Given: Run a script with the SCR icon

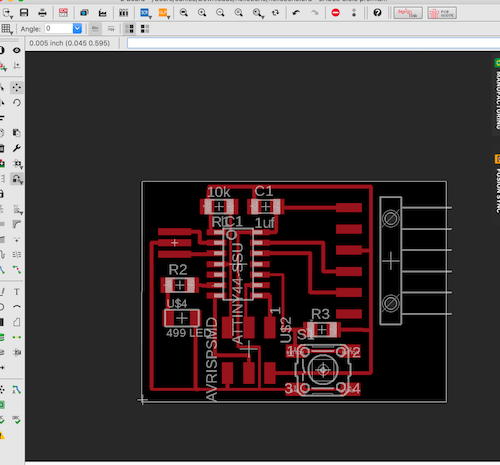Looking at the screenshot, I should tap(145, 13).
